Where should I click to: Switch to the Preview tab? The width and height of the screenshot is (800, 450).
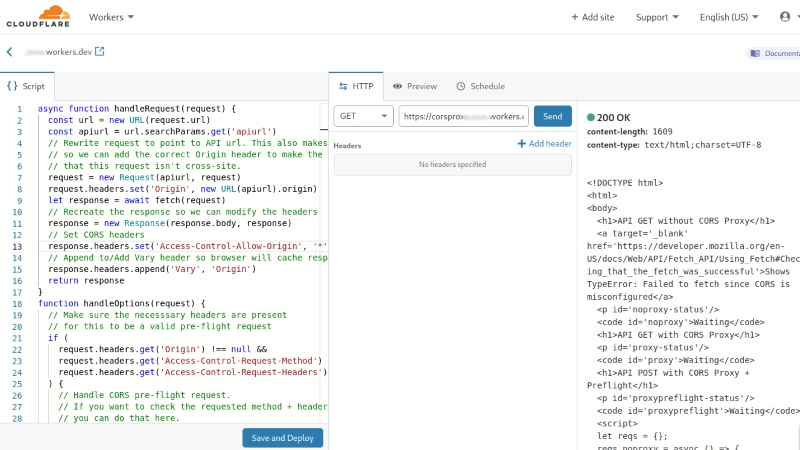[x=415, y=86]
